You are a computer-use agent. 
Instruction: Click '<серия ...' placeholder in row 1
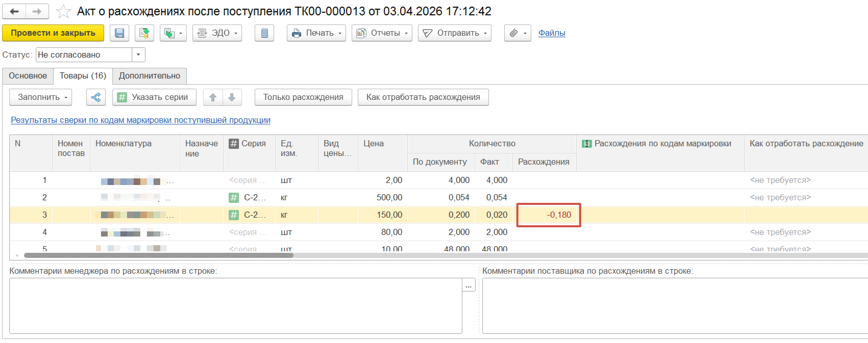coord(248,180)
